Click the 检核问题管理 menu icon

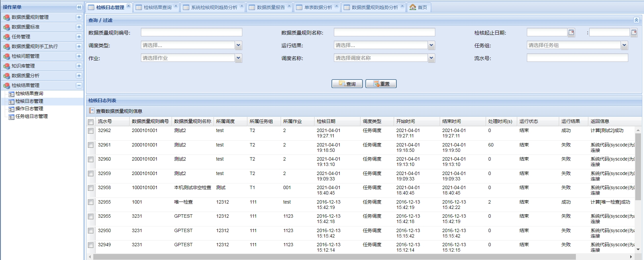pos(7,56)
